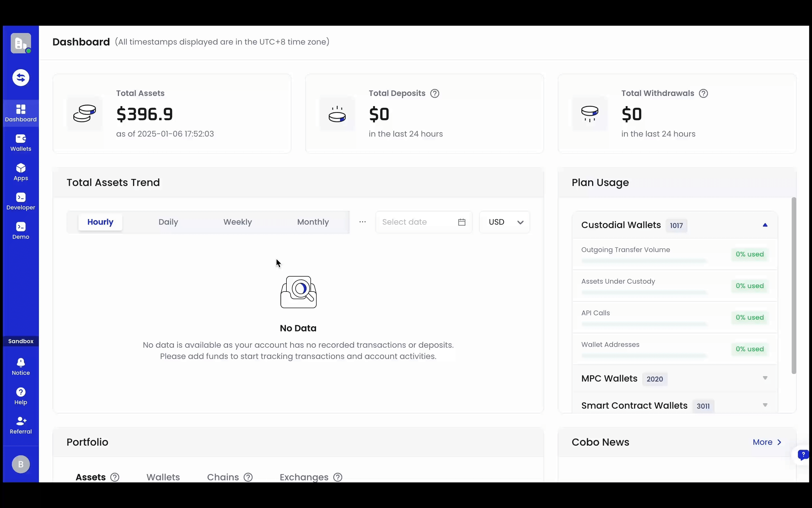Image resolution: width=812 pixels, height=508 pixels.
Task: Click API Calls usage bar
Action: (644, 324)
